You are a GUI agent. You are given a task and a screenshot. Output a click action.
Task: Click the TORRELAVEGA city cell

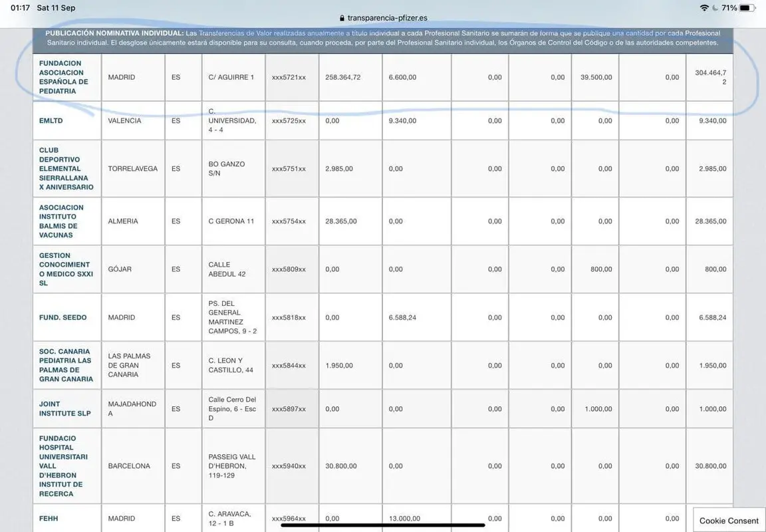[133, 168]
